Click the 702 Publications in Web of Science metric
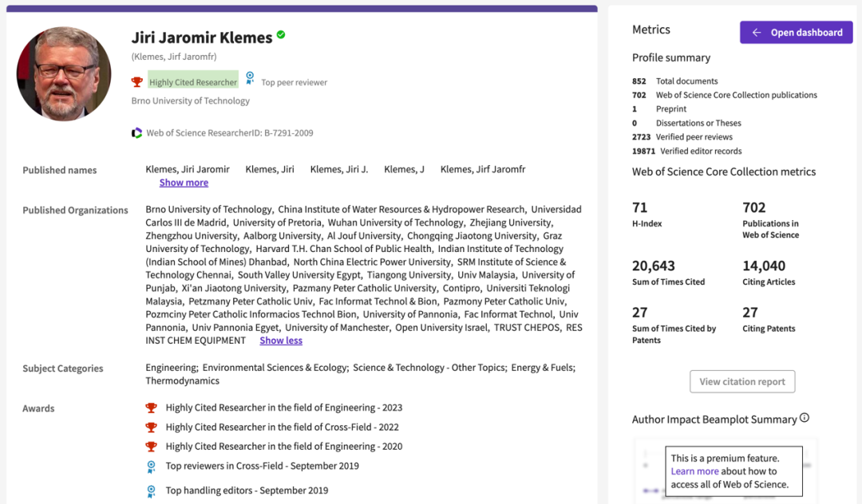Image resolution: width=862 pixels, height=504 pixels. pos(771,220)
